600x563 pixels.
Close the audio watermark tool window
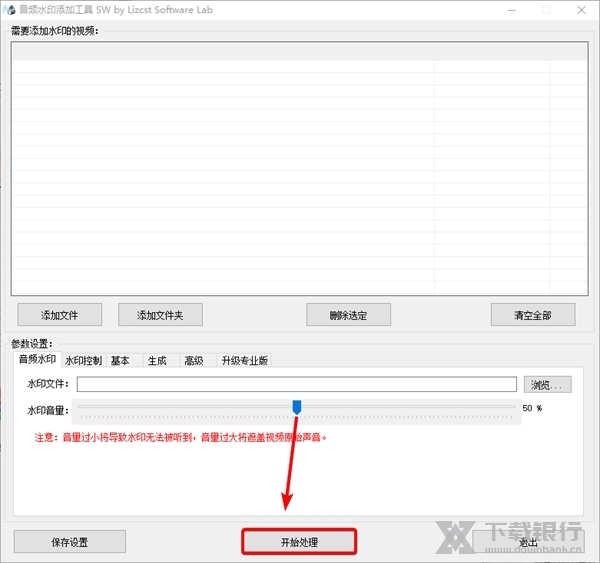tap(581, 10)
